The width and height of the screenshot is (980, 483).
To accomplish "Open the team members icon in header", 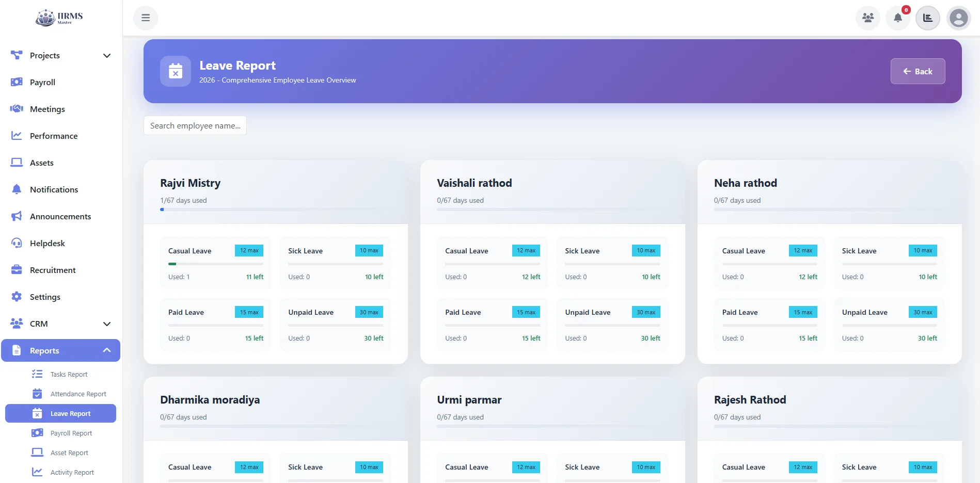I will click(x=868, y=18).
